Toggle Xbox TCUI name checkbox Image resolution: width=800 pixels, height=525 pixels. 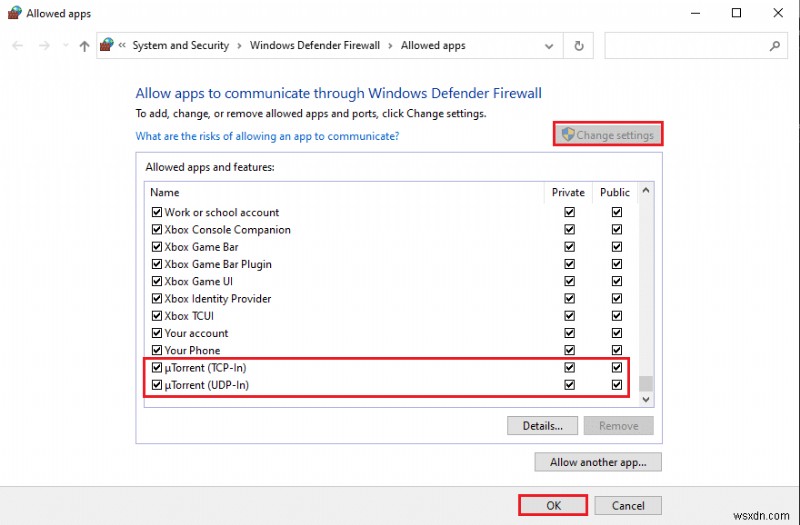click(x=157, y=316)
